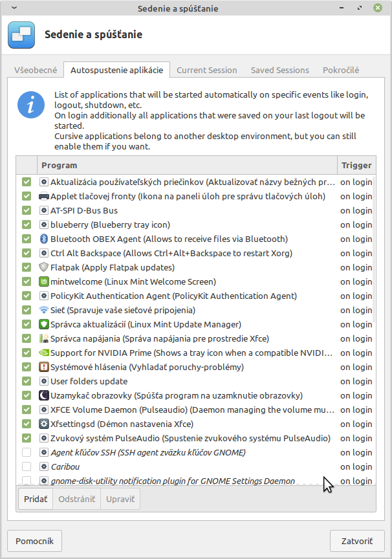Uncheck Ctrl Alt Backspace autostart entry
Screen dimensions: 392x559
(27, 253)
